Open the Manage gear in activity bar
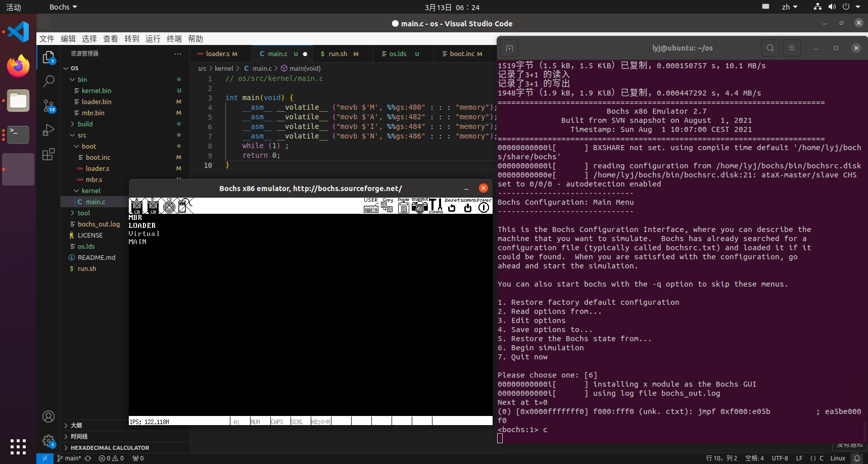Image resolution: width=868 pixels, height=464 pixels. 49,441
